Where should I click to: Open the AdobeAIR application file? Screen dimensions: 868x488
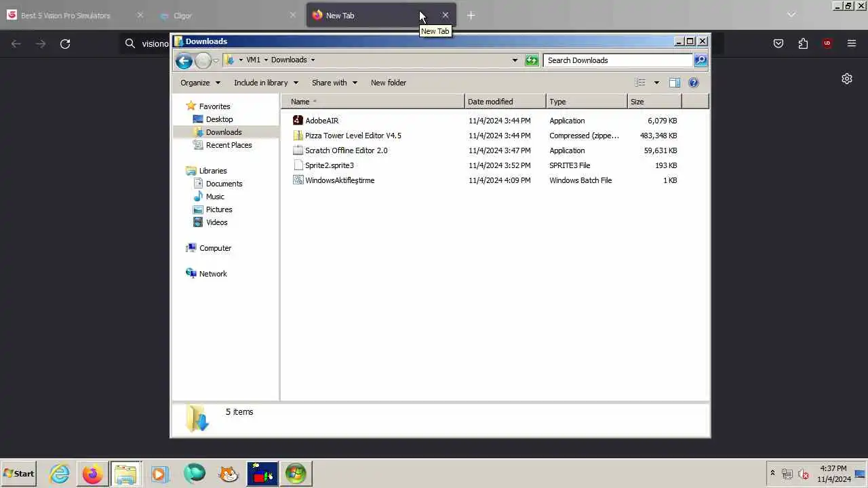321,121
